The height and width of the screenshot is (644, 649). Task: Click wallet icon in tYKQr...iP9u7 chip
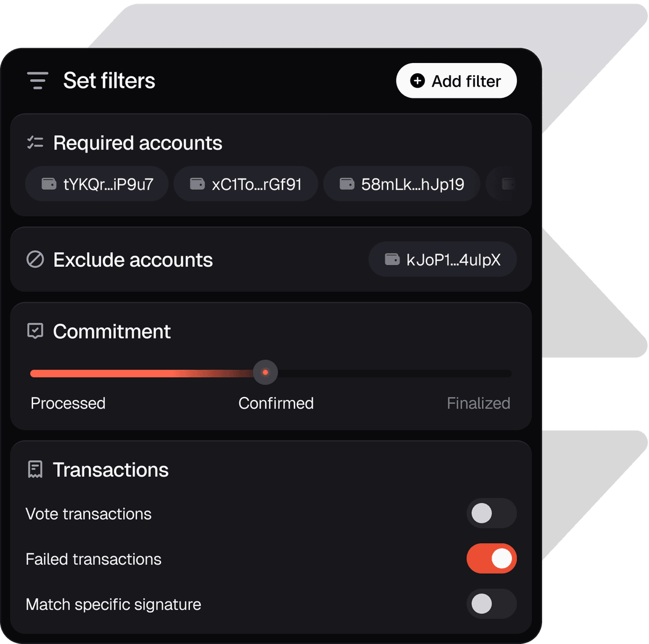click(49, 183)
